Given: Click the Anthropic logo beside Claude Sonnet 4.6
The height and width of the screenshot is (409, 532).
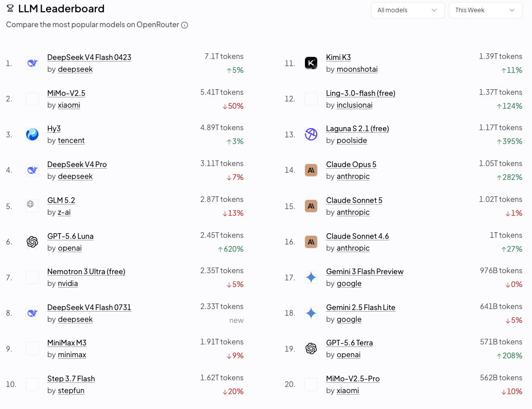Looking at the screenshot, I should 311,242.
